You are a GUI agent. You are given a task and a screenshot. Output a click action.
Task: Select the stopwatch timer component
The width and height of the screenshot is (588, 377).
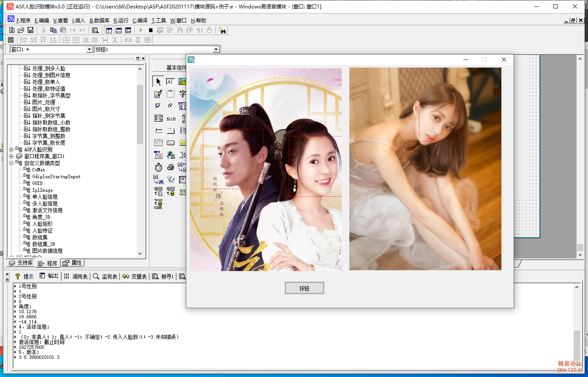[x=158, y=167]
